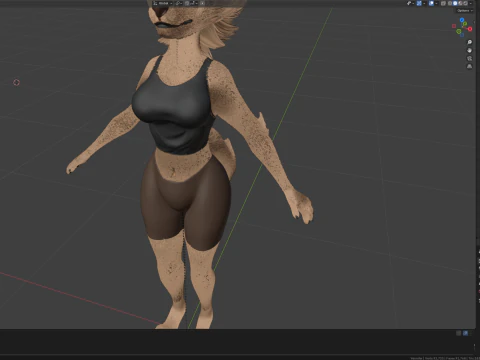Click the zoom magnifier viewport icon
This screenshot has width=480, height=360.
[x=469, y=42]
